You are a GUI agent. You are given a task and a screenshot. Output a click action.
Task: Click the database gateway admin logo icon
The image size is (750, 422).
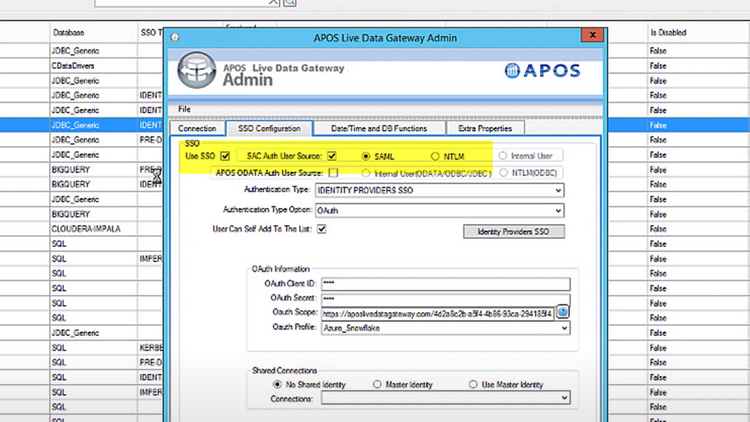[x=197, y=70]
